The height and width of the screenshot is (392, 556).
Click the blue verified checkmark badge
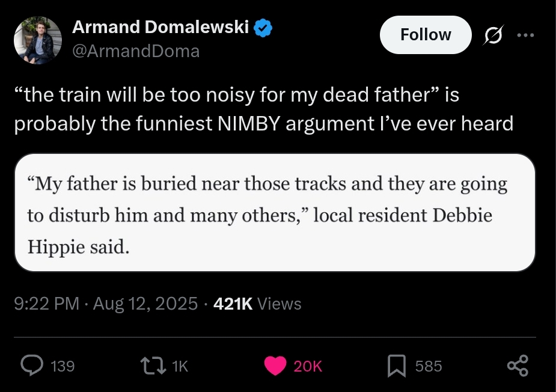click(263, 27)
